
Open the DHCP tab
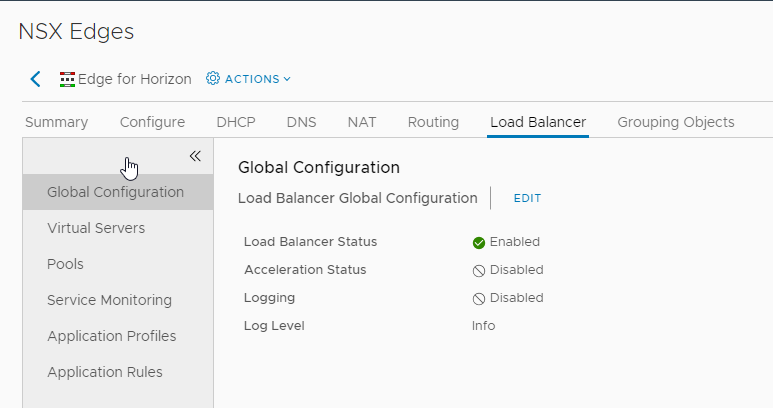coord(236,122)
